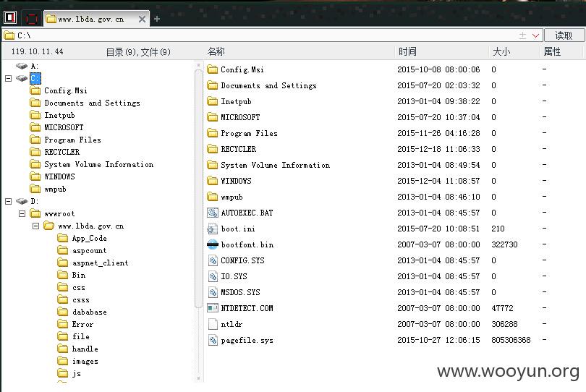This screenshot has width=586, height=392.
Task: Collapse the wwwroot folder node
Action: [x=22, y=213]
